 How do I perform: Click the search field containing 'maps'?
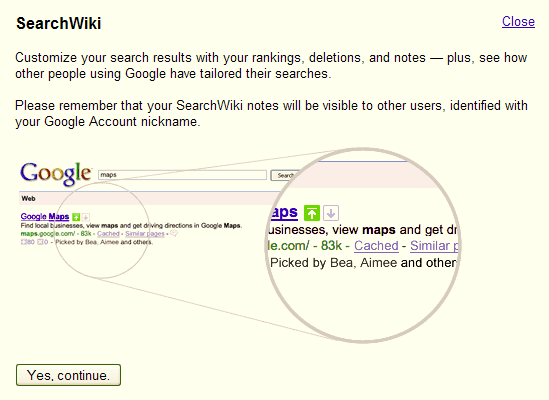[x=182, y=175]
